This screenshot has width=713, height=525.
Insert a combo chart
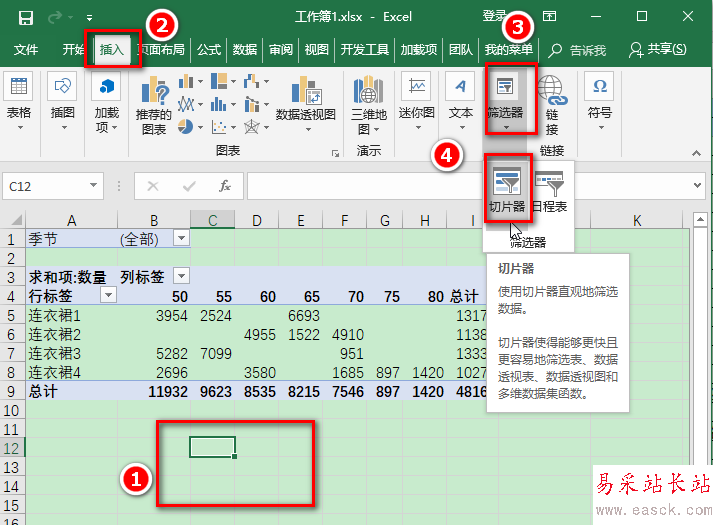tap(251, 104)
